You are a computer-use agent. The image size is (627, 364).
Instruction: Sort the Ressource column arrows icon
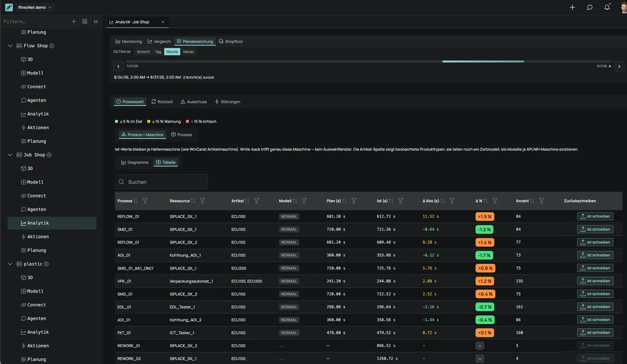tap(193, 201)
